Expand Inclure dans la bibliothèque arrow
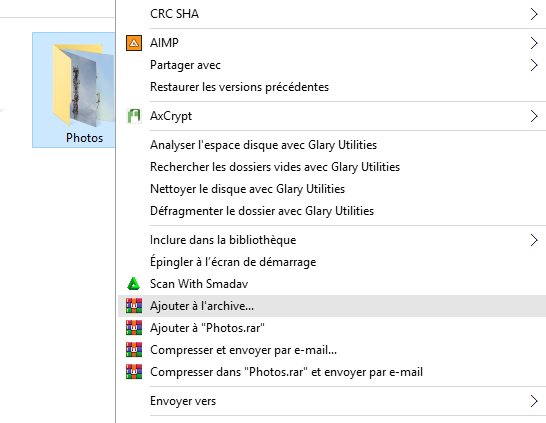The width and height of the screenshot is (546, 423). (x=534, y=240)
